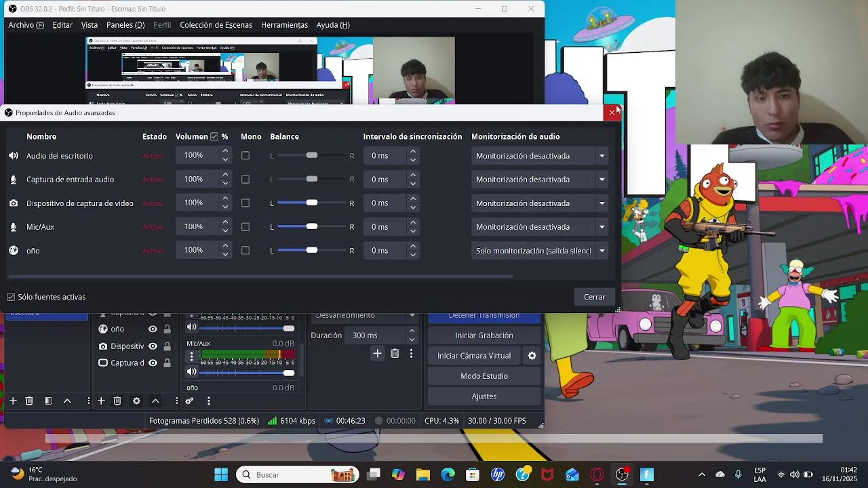Open monitoring dropdown for oño
This screenshot has height=488, width=868.
(540, 251)
